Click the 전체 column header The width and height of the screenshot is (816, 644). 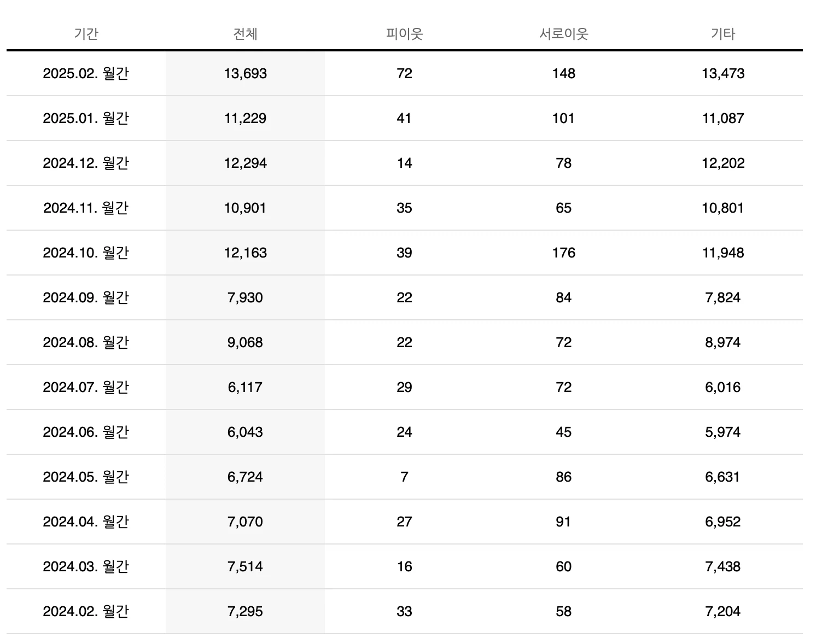click(x=245, y=34)
